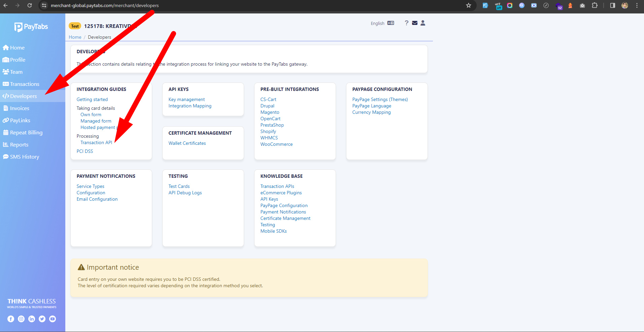Open PCI DSS link

(x=85, y=151)
